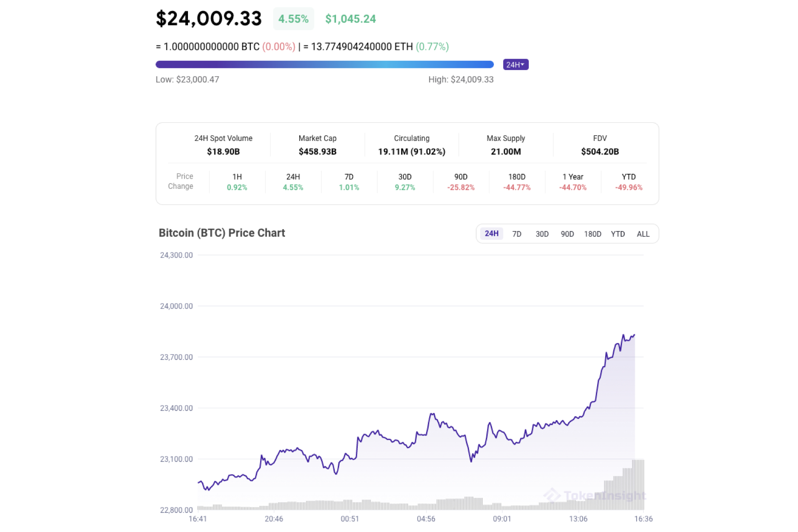The width and height of the screenshot is (798, 532).
Task: Click the highlighted 24H chart tab
Action: coord(491,233)
